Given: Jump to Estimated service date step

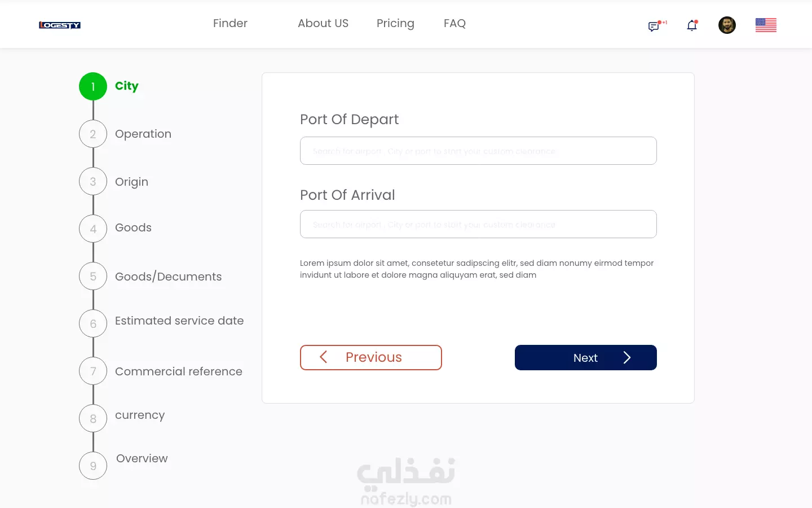Looking at the screenshot, I should coord(179,321).
